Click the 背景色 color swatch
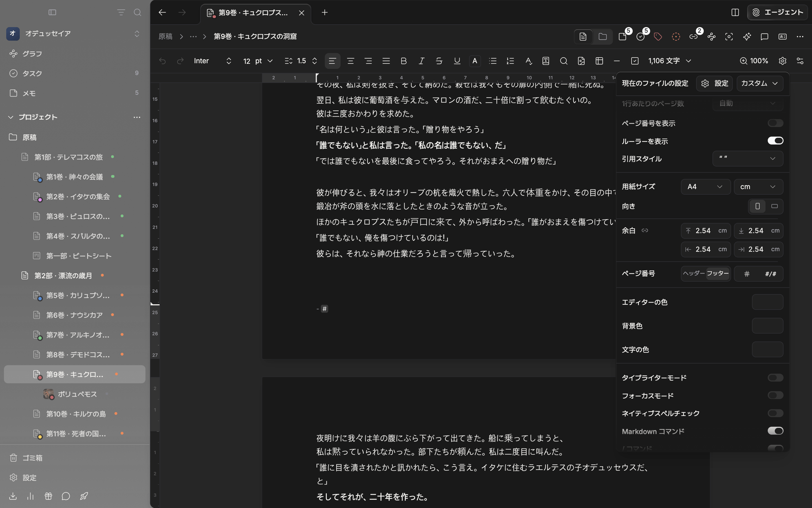Viewport: 812px width, 508px height. point(767,326)
